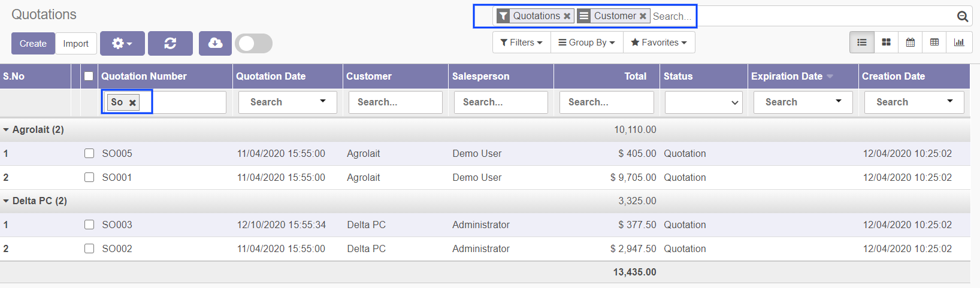The width and height of the screenshot is (980, 288).
Task: Open the Favorites menu
Action: [x=658, y=43]
